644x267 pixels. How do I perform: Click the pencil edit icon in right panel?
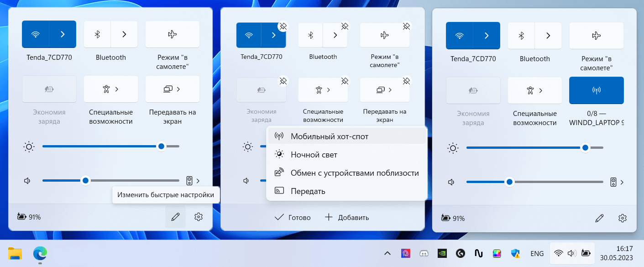[600, 218]
